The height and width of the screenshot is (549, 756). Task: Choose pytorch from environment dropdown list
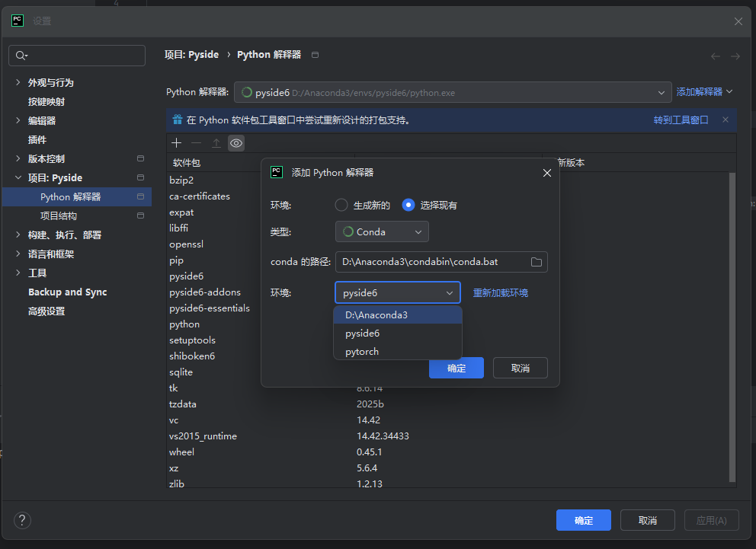click(x=398, y=352)
